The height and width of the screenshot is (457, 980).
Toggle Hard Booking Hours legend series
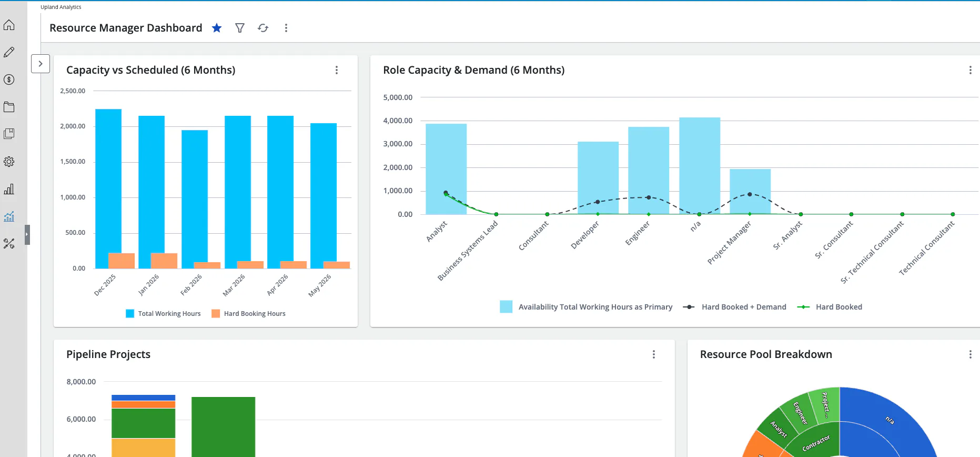[x=248, y=314]
